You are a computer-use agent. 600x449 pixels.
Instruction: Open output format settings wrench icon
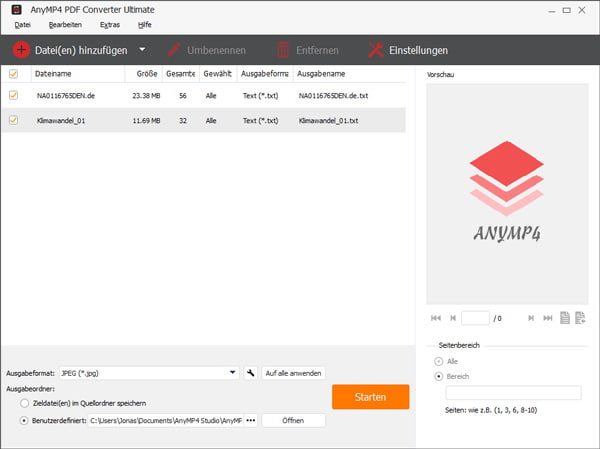[251, 373]
